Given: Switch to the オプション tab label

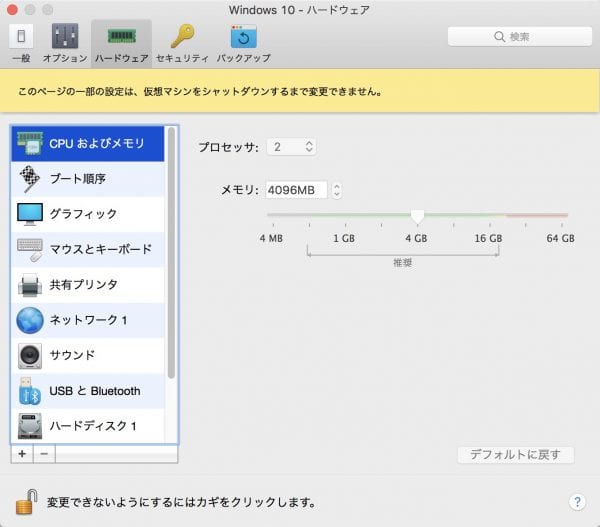Looking at the screenshot, I should click(65, 58).
